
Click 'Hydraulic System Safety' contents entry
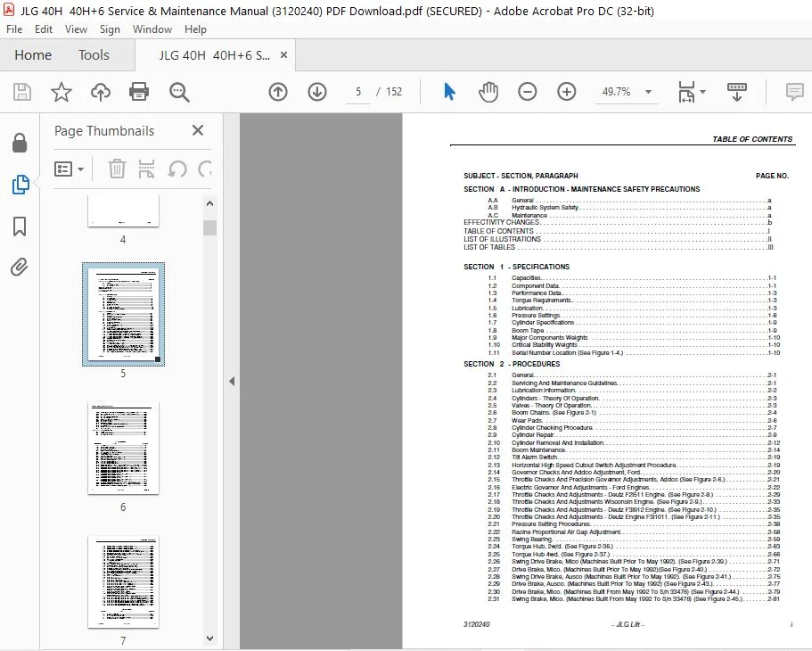545,208
